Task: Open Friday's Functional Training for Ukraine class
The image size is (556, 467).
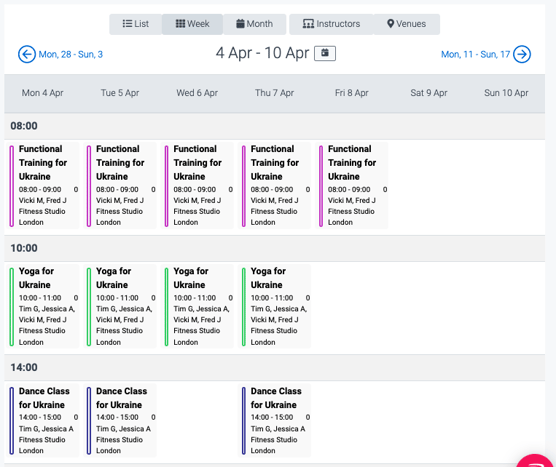Action: click(x=352, y=185)
